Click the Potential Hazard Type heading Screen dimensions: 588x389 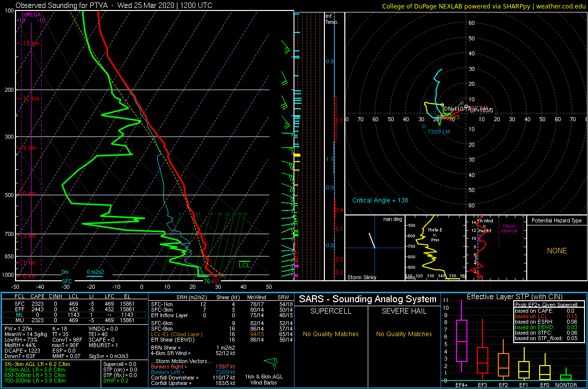coord(557,220)
